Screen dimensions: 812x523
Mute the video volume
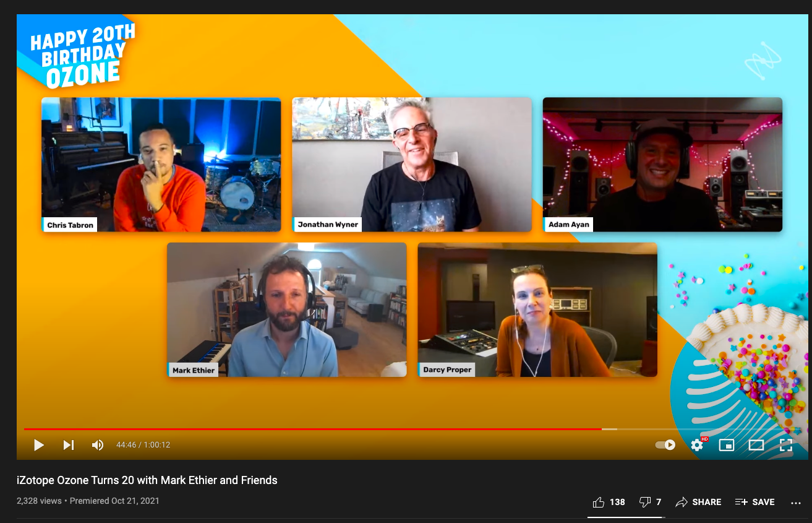click(x=98, y=445)
